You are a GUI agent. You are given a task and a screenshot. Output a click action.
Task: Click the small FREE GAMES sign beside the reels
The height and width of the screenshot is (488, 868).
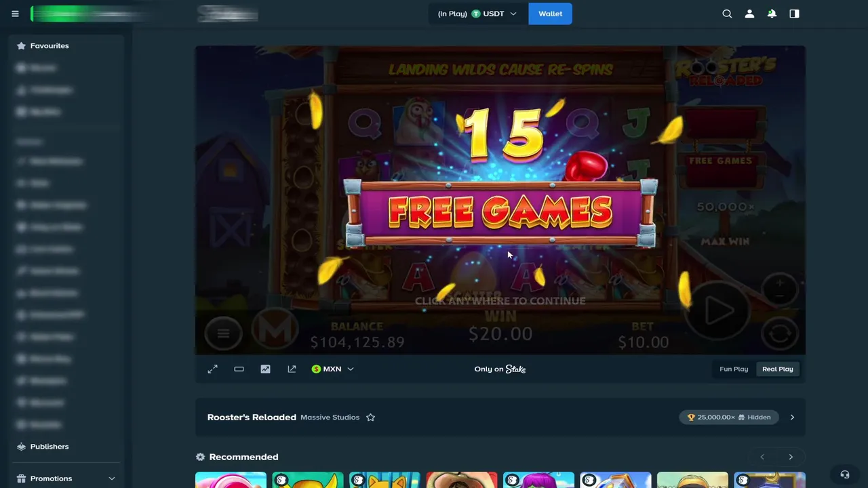[720, 161]
